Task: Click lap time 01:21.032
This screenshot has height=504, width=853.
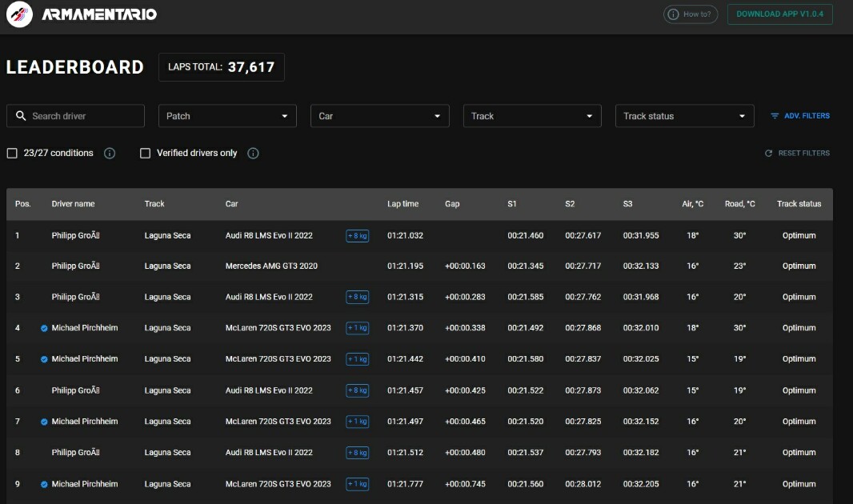Action: click(x=405, y=236)
